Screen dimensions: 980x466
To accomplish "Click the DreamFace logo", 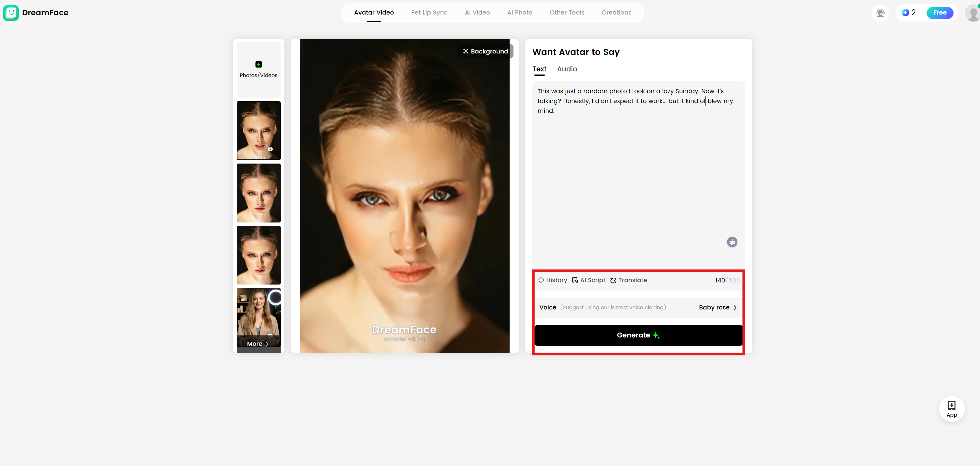I will (x=36, y=12).
